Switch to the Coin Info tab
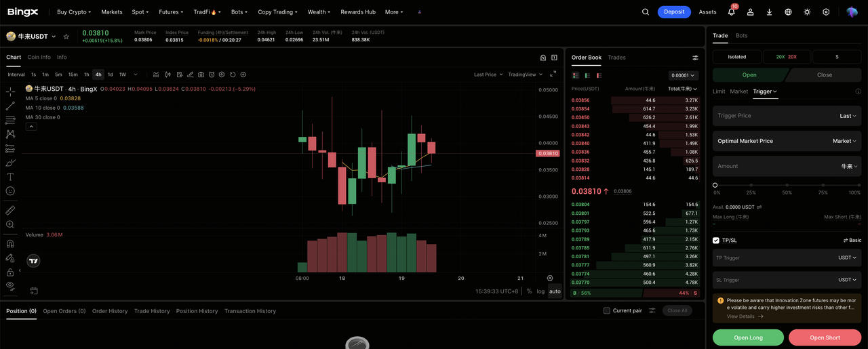Screen dimensions: 868x349 point(39,58)
